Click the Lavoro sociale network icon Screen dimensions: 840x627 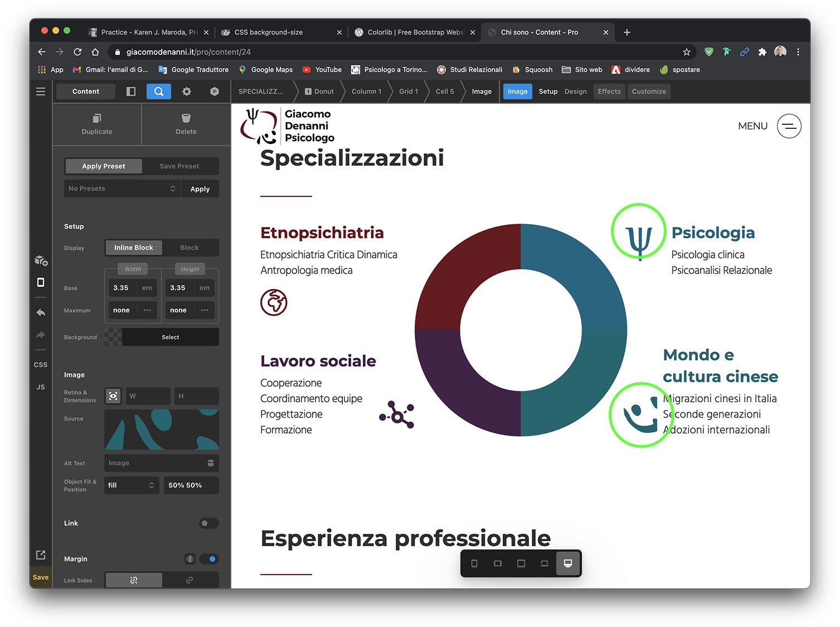pos(396,415)
